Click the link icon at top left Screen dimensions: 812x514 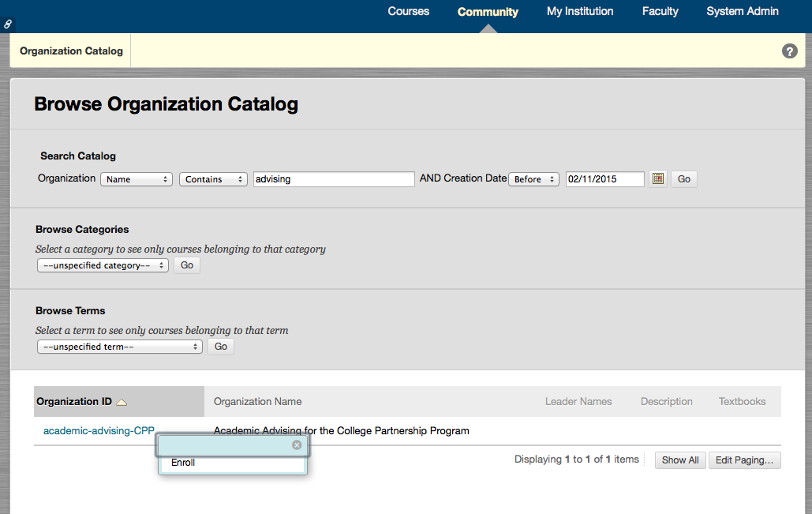click(x=8, y=24)
